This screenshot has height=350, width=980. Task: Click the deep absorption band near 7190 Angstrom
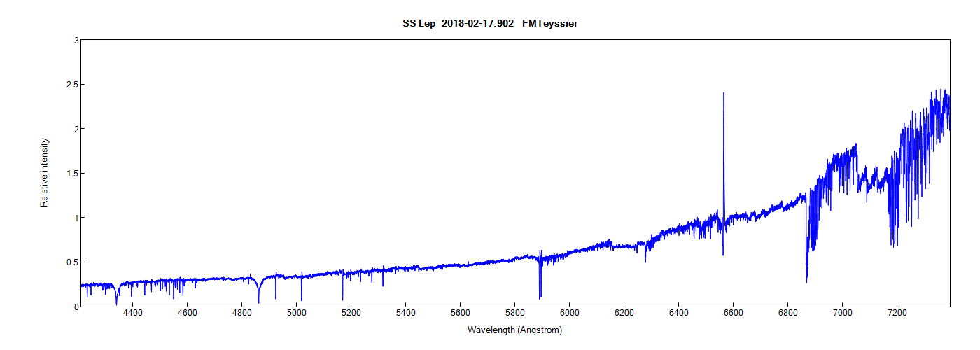coord(893,244)
